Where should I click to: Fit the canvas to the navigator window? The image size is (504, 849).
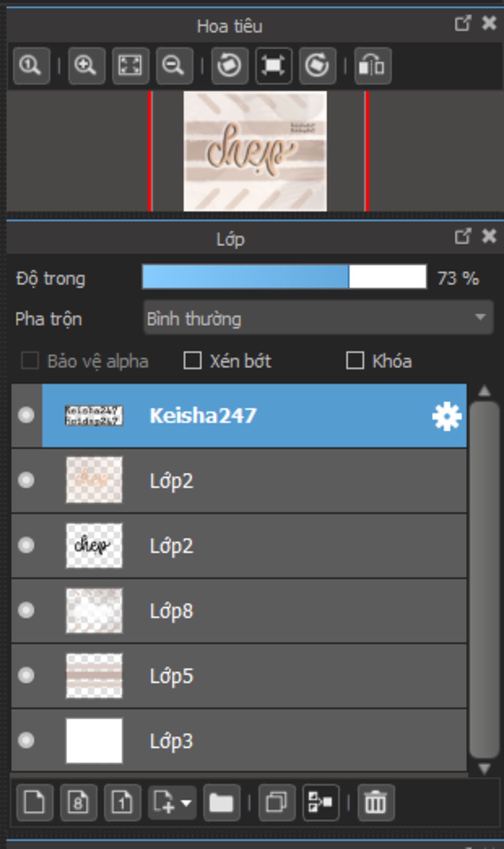pyautogui.click(x=130, y=65)
